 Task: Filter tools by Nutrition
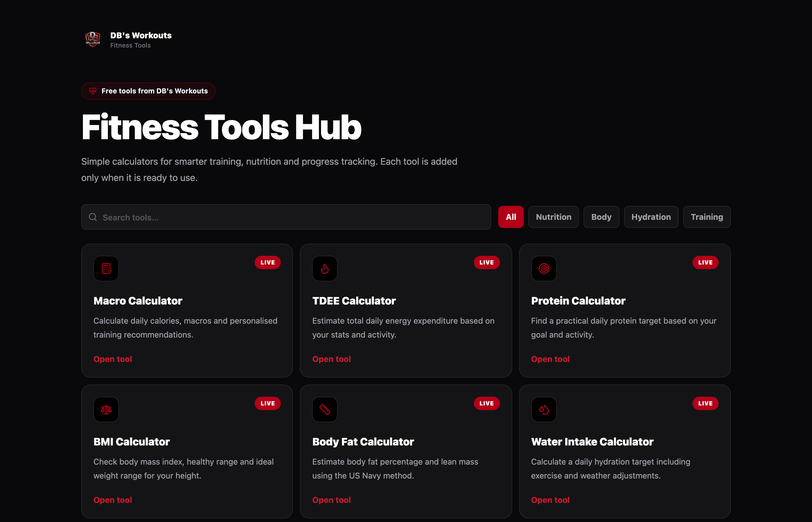[553, 217]
